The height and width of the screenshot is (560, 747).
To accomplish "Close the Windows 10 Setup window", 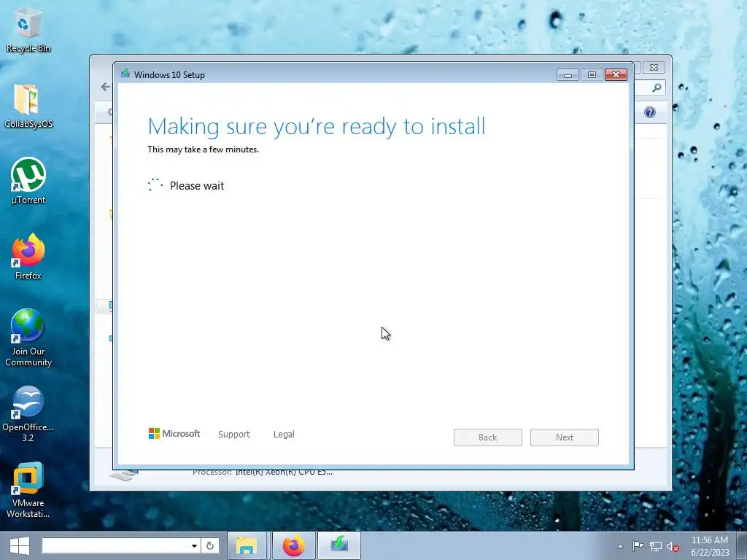I will coord(616,75).
